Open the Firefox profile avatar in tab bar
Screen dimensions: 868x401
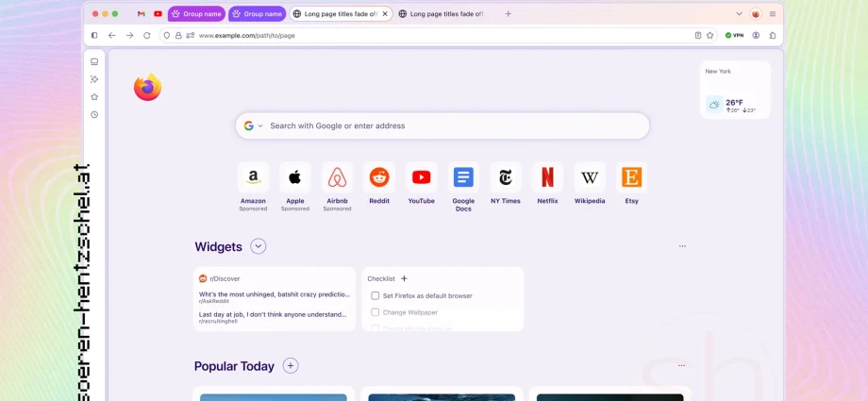(756, 14)
